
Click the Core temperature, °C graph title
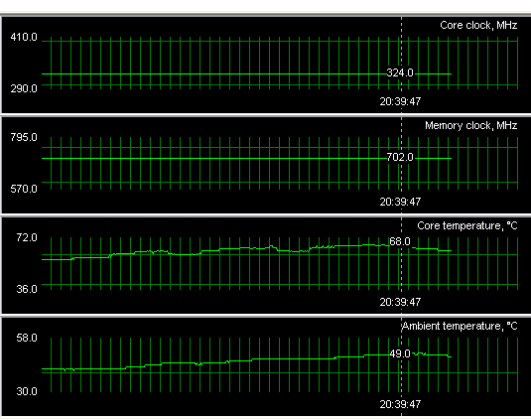point(467,225)
